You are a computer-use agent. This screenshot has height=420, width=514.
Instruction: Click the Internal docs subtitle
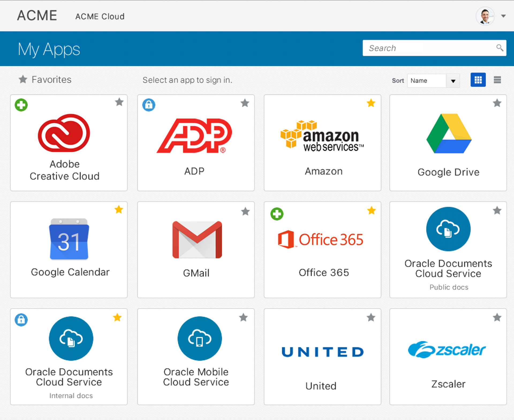[71, 396]
